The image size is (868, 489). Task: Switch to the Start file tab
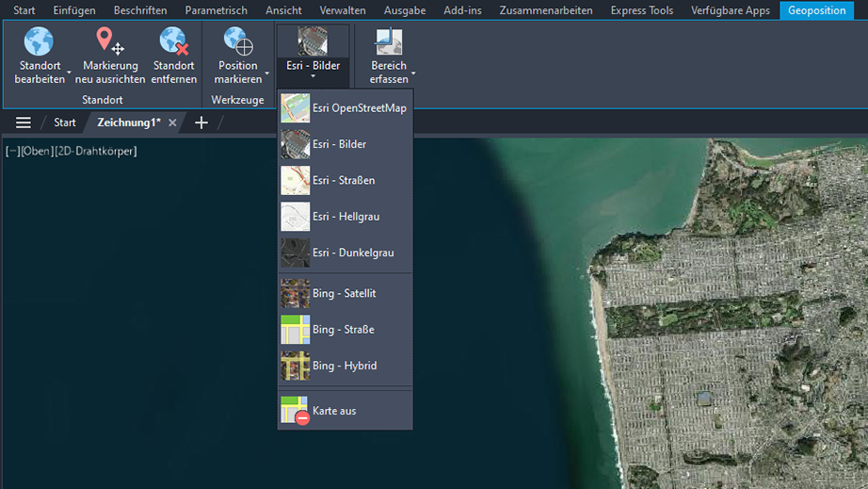click(x=65, y=122)
